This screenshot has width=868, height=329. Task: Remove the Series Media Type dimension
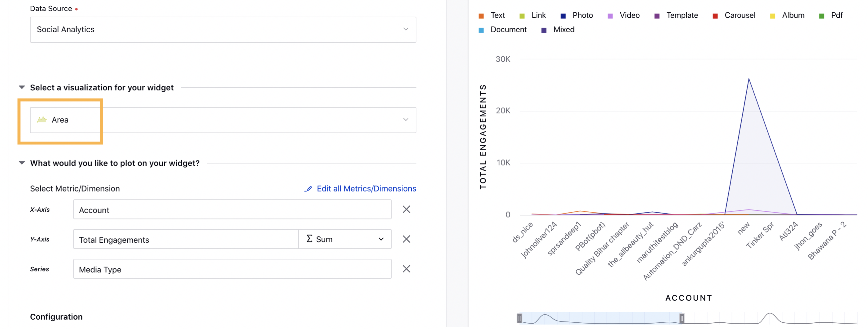(406, 269)
